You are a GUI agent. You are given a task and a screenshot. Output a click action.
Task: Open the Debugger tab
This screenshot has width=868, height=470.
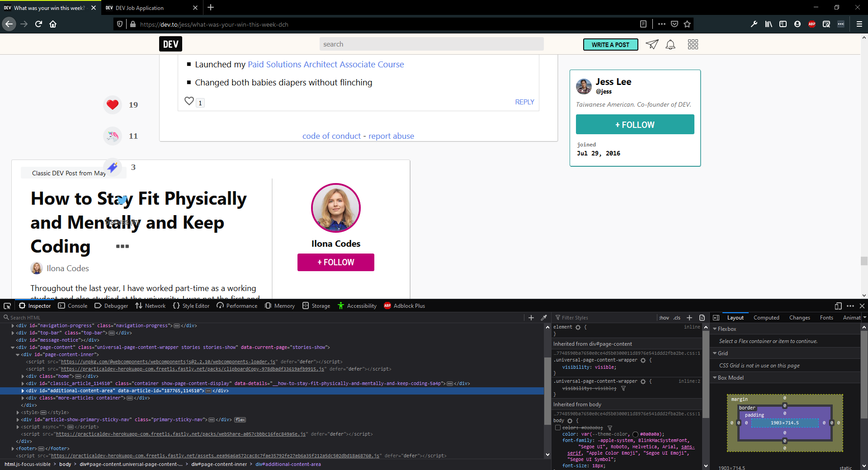pyautogui.click(x=112, y=306)
